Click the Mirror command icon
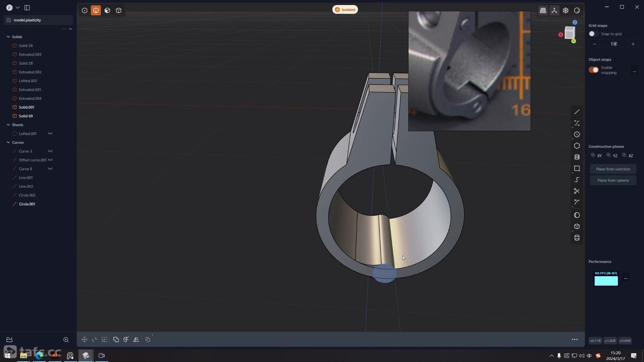 136,340
